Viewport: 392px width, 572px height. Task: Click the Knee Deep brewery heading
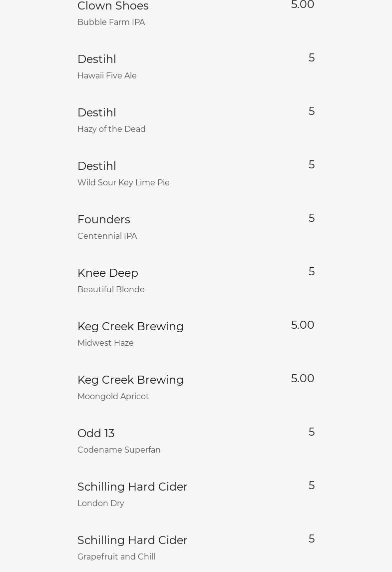pos(108,273)
